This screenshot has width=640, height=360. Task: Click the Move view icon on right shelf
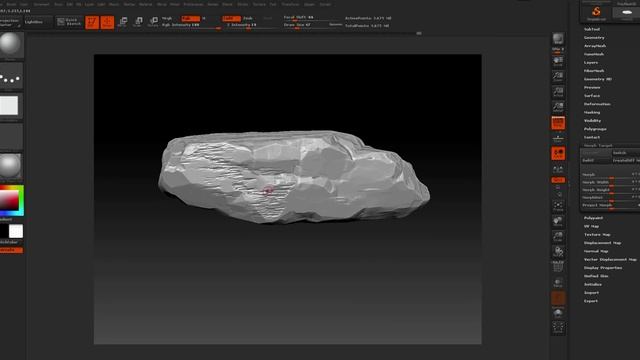tap(558, 221)
